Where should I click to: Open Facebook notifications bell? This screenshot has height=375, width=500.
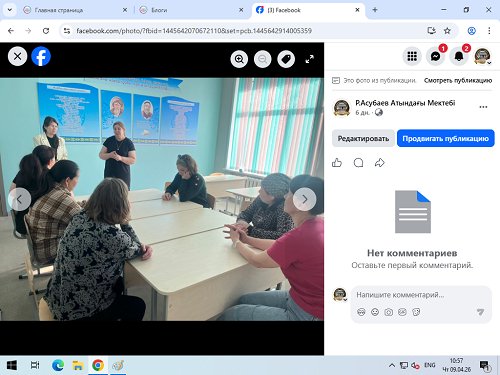pos(459,56)
